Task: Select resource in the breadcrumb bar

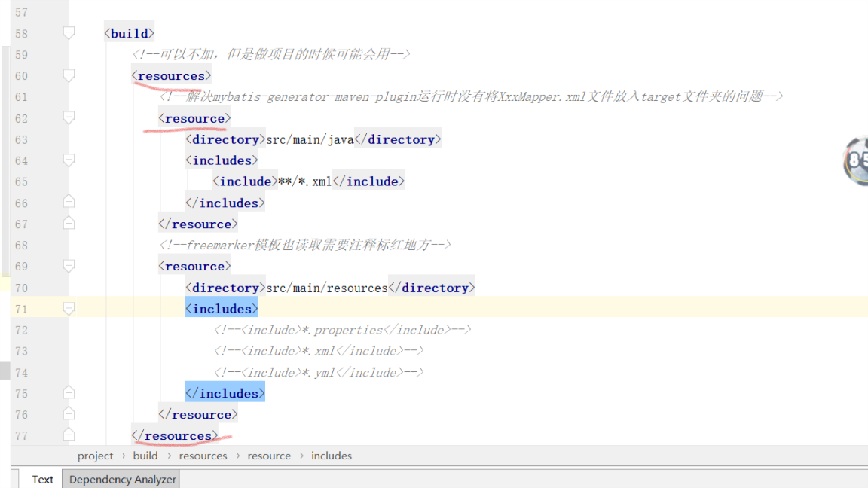Action: click(x=269, y=456)
